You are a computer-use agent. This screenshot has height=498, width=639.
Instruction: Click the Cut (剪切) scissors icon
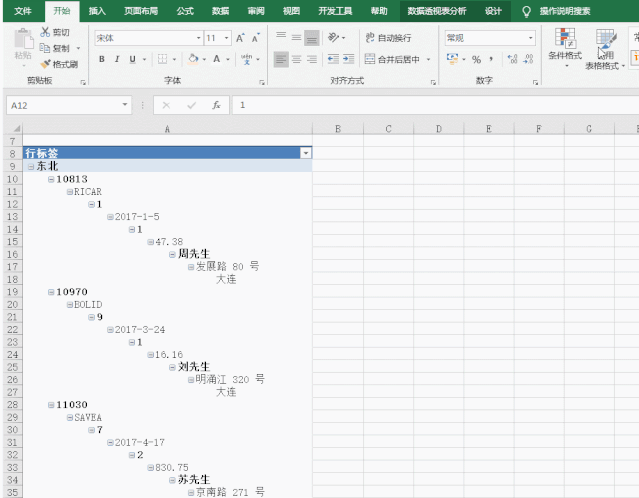point(45,32)
